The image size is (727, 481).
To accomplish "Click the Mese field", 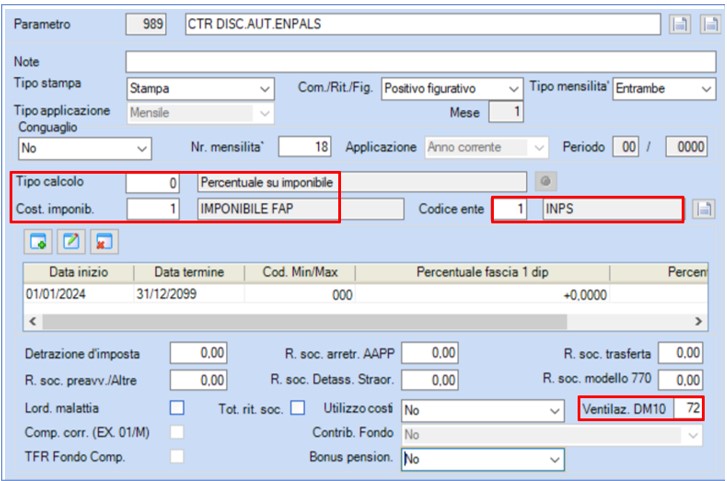I will pos(506,112).
